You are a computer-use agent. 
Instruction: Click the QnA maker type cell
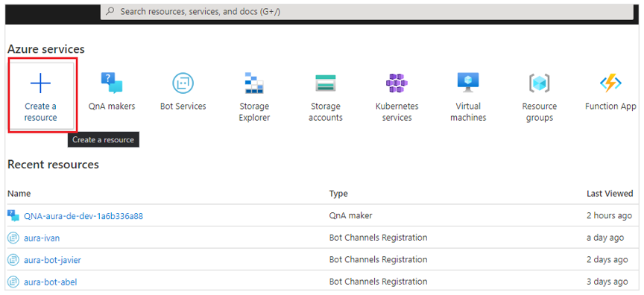click(x=351, y=215)
